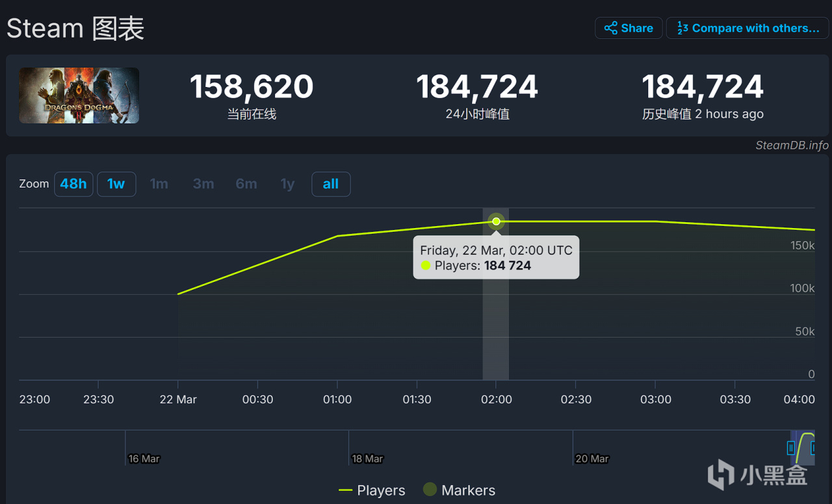Select the 3m zoom range
This screenshot has height=504, width=832.
pos(203,184)
